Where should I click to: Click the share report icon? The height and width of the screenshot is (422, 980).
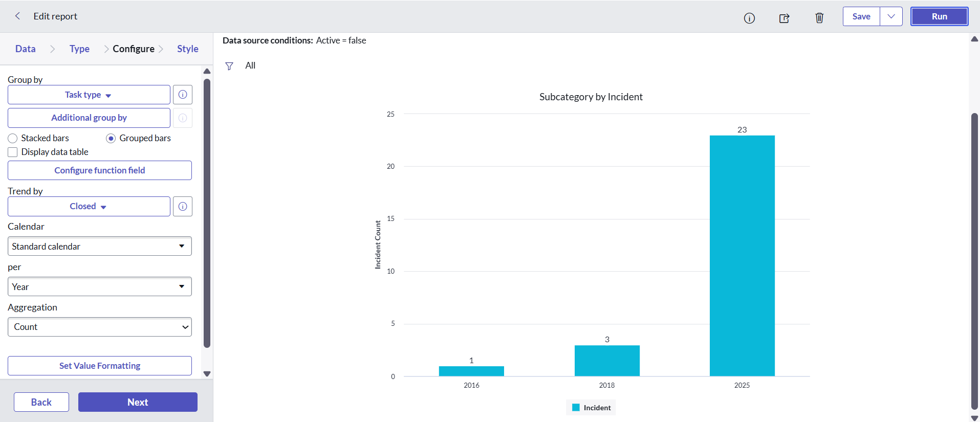(x=784, y=18)
